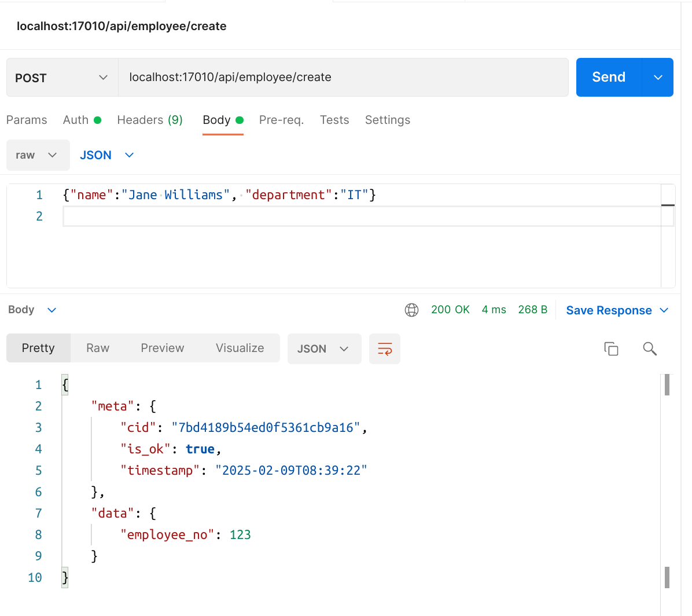Switch to the Params tab
The width and height of the screenshot is (692, 616).
click(x=27, y=120)
